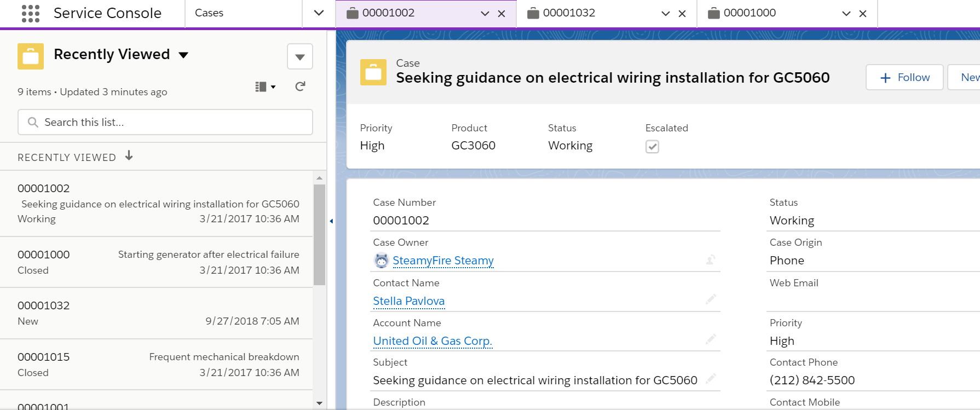The height and width of the screenshot is (410, 980).
Task: Toggle the Escalated checkbox
Action: [x=652, y=146]
